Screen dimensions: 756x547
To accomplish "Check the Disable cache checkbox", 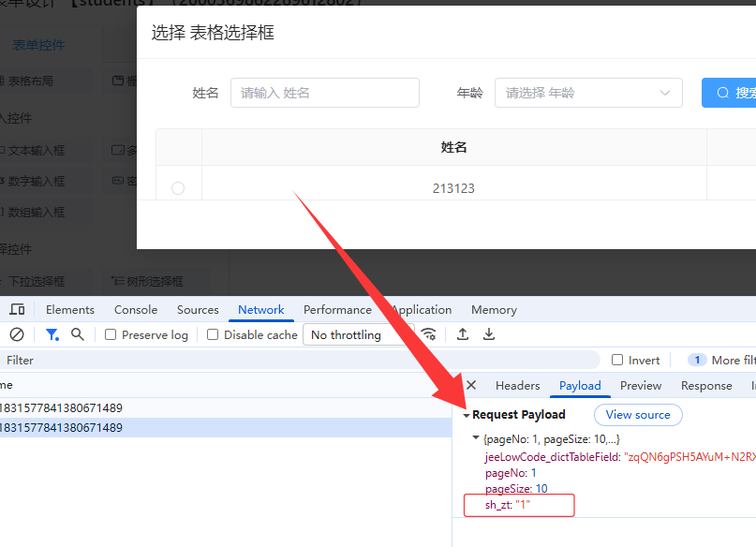I will (x=213, y=334).
